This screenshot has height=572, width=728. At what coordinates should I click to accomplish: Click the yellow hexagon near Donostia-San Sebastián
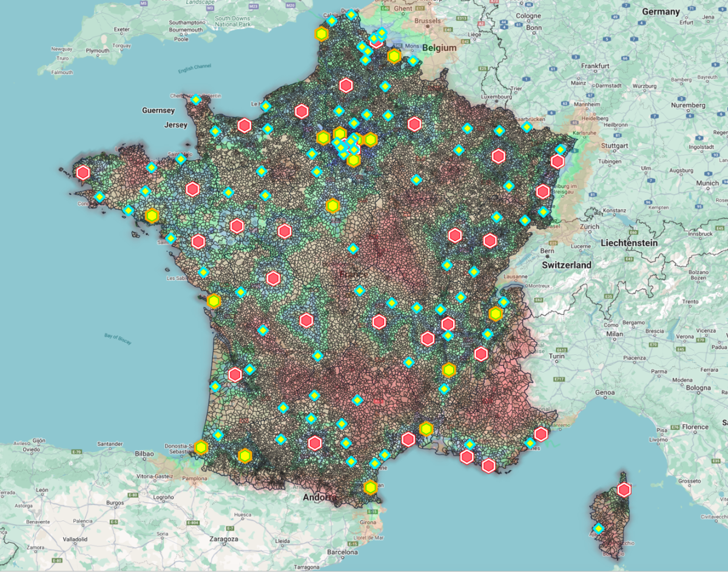(201, 448)
